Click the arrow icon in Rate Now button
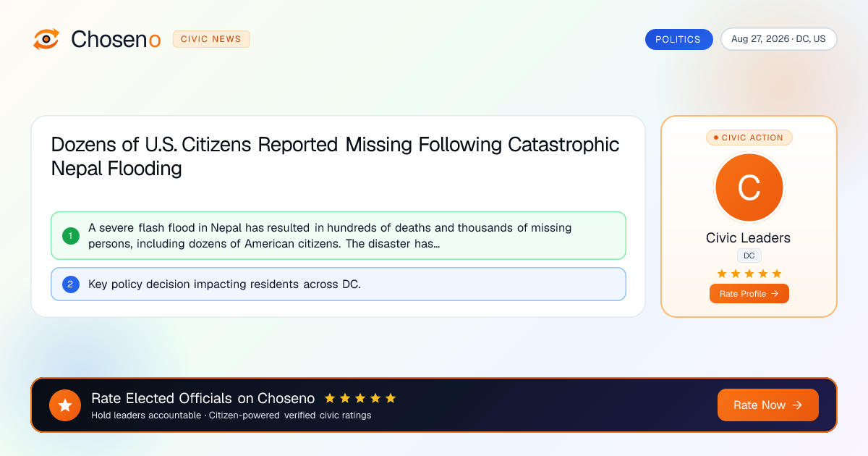The image size is (868, 456). [797, 405]
